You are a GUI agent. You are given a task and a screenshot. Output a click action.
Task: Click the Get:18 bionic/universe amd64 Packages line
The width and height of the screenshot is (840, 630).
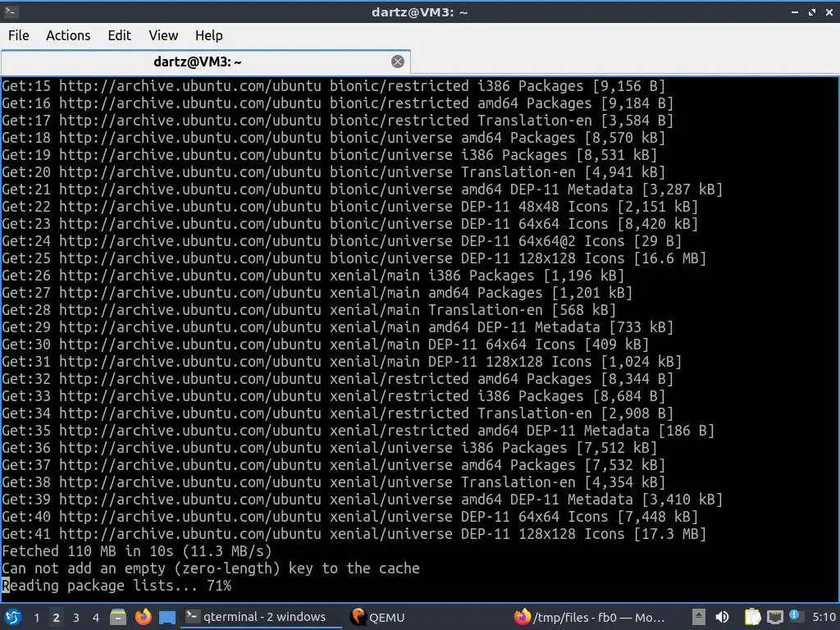tap(333, 138)
